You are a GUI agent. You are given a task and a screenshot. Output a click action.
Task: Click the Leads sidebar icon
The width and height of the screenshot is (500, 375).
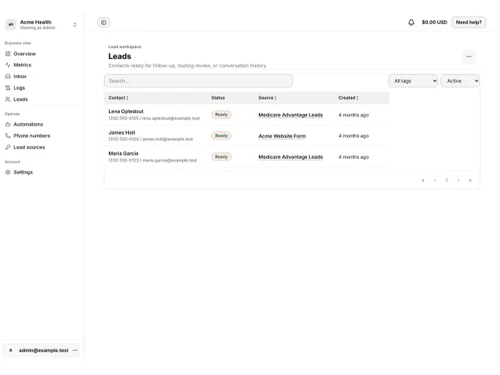coord(8,99)
